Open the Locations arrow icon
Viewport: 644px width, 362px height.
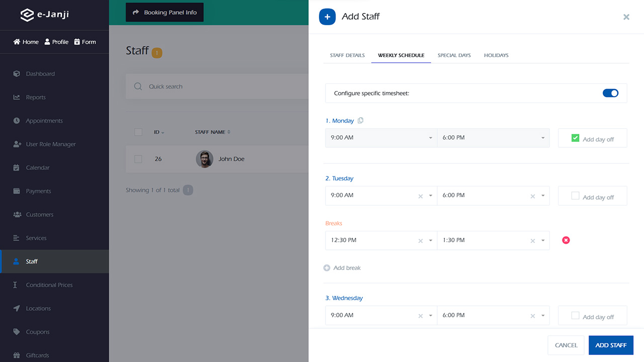click(17, 308)
